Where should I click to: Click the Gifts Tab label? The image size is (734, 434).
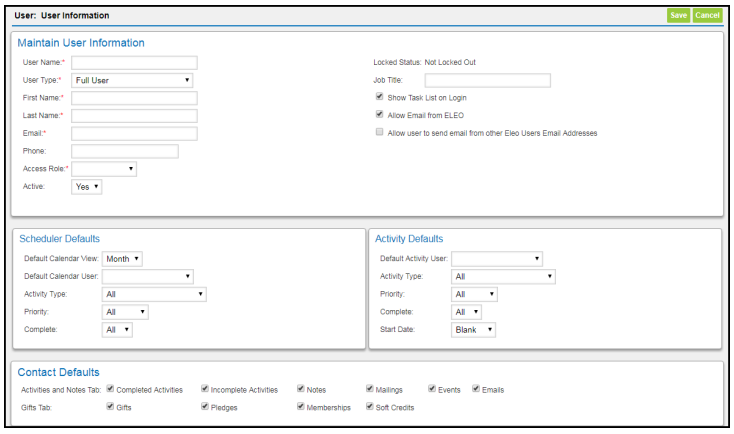pyautogui.click(x=36, y=408)
